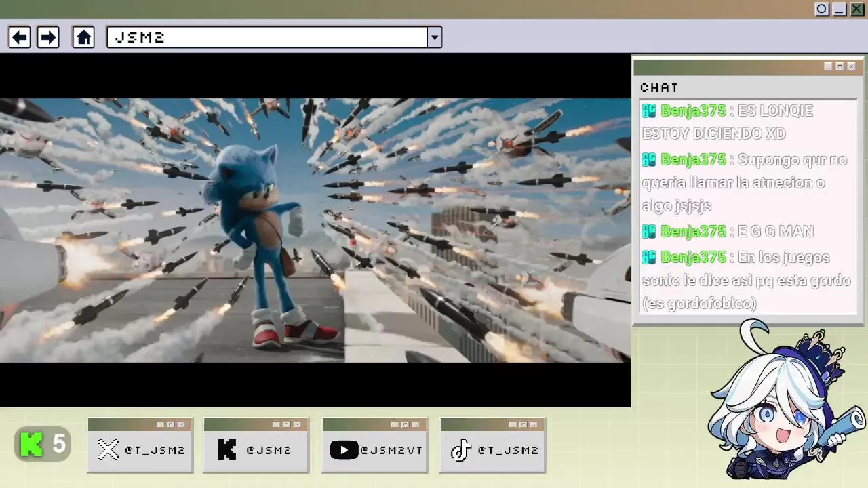
Task: Click the badge icon beside 'En los juegos' message
Action: click(x=649, y=258)
